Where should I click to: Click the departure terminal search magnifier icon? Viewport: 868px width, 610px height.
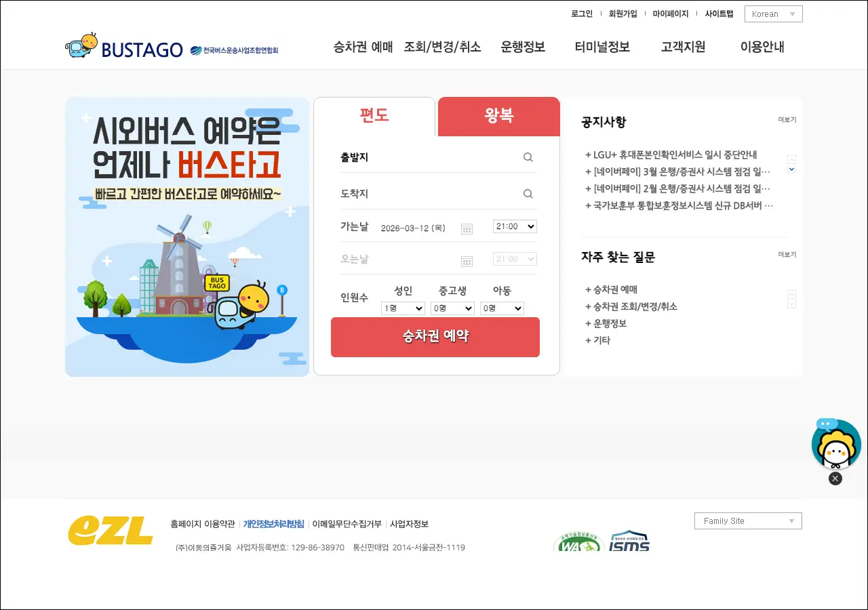(528, 157)
